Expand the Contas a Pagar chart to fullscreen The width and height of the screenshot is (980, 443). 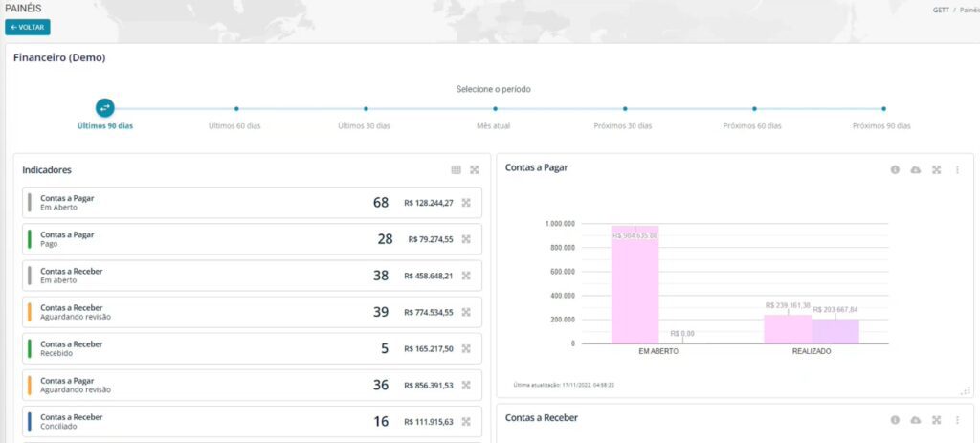[x=937, y=169]
